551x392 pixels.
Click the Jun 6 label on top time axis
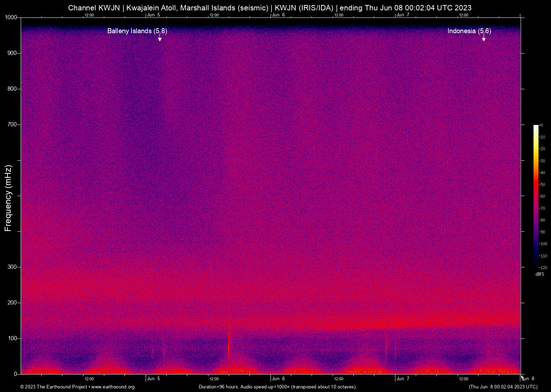click(278, 15)
